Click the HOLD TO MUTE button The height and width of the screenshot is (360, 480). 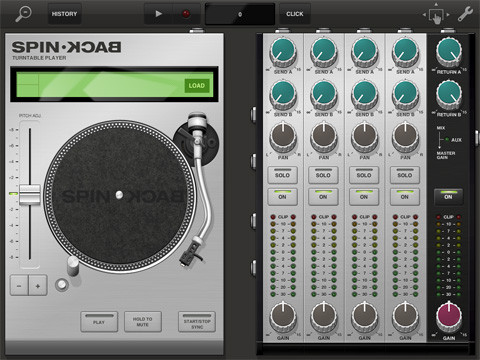click(x=143, y=322)
